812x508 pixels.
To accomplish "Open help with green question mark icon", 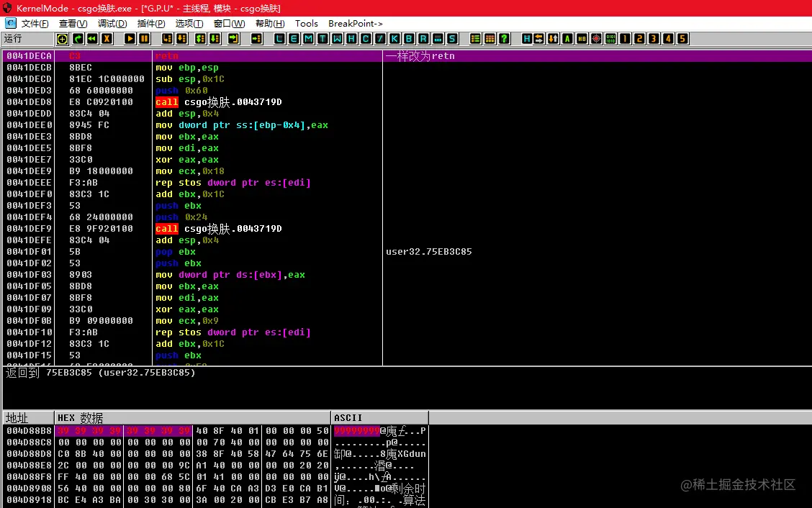I will pyautogui.click(x=504, y=39).
